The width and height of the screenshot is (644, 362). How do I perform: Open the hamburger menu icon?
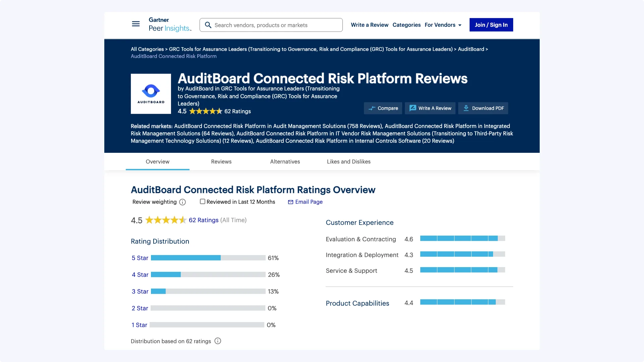(136, 24)
